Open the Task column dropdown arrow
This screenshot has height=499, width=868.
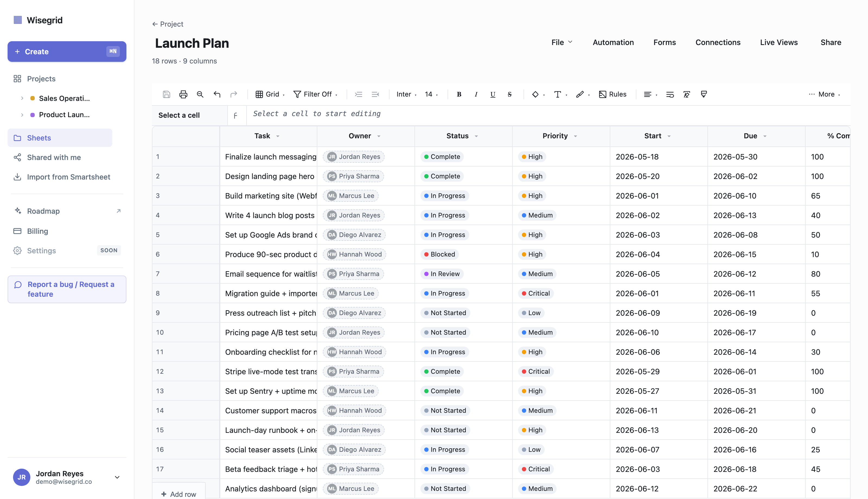coord(277,136)
